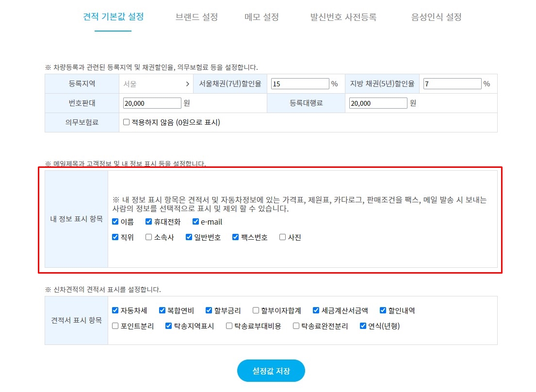Uncheck the 탁송지역표시 checkbox
The width and height of the screenshot is (536, 392).
[x=168, y=326]
